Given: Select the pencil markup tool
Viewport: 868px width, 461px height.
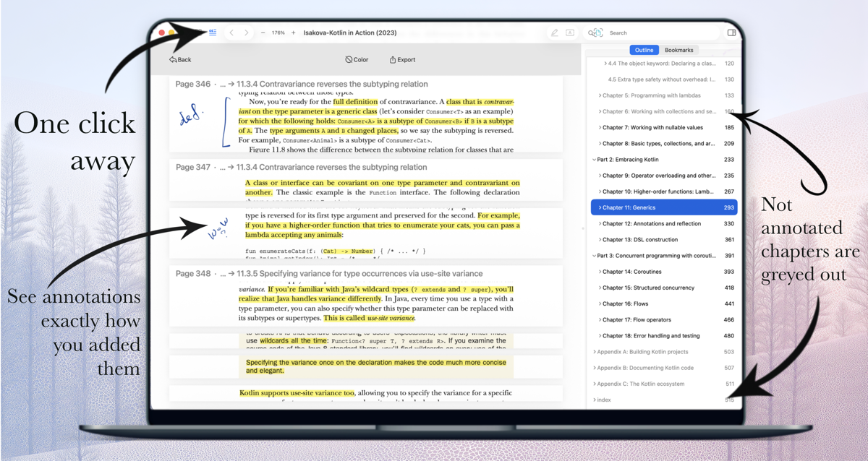Looking at the screenshot, I should coord(554,33).
